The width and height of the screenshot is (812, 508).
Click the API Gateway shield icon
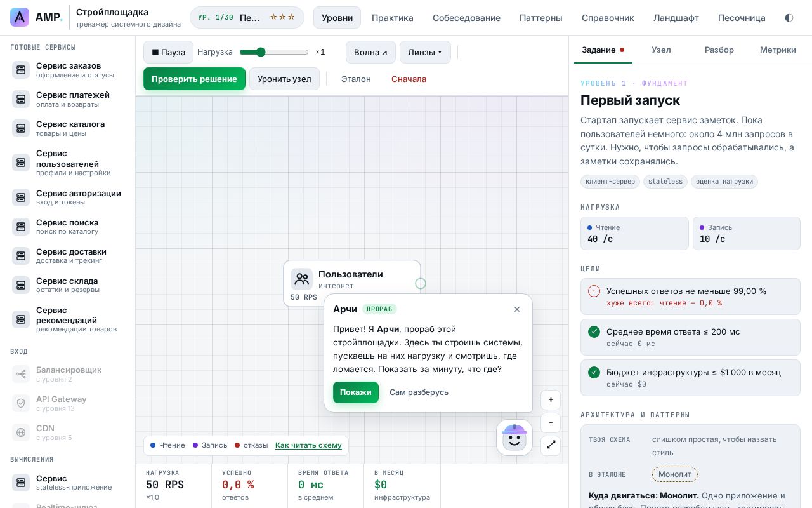[21, 403]
